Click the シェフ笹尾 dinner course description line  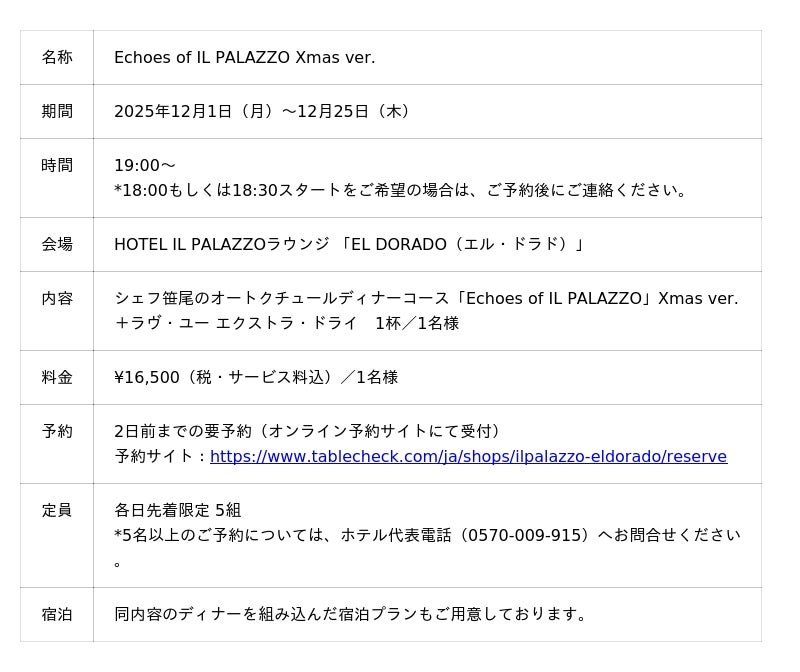point(426,299)
